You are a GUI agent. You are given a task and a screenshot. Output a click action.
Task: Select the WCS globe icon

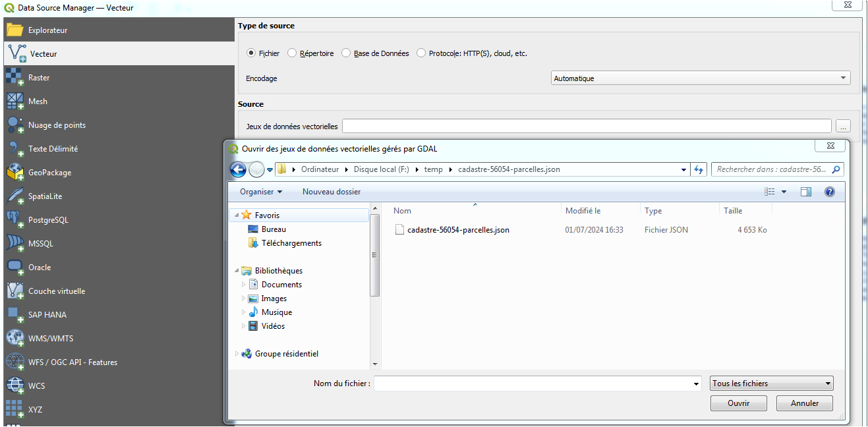pyautogui.click(x=15, y=386)
